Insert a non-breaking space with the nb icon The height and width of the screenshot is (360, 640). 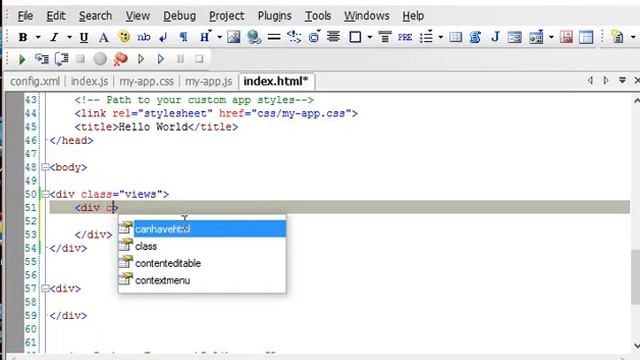coord(143,37)
